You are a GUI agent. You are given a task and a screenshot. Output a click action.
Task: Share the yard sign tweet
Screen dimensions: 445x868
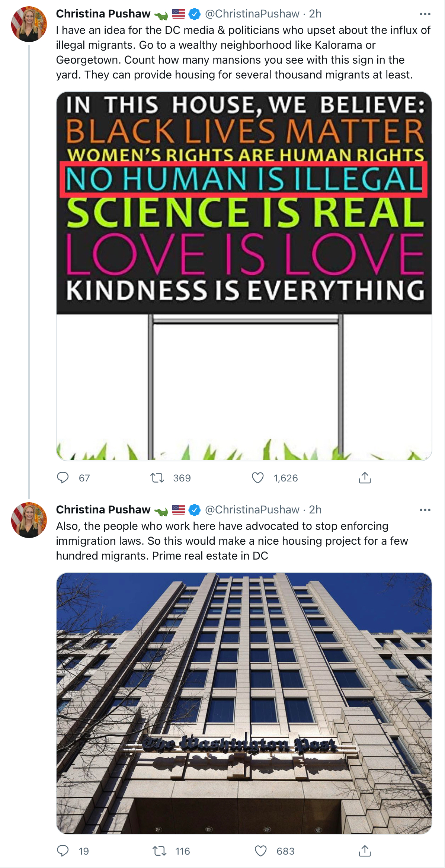point(365,478)
